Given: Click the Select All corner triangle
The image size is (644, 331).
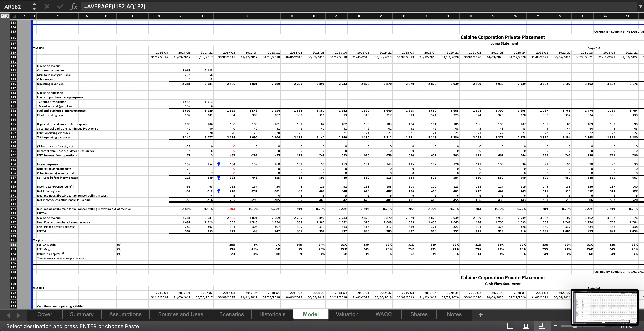Looking at the screenshot, I should 14,17.
